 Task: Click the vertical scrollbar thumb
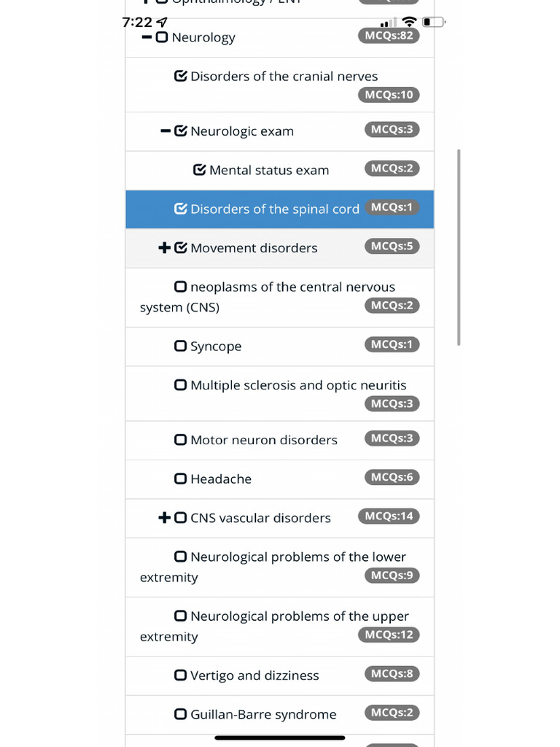(x=459, y=248)
